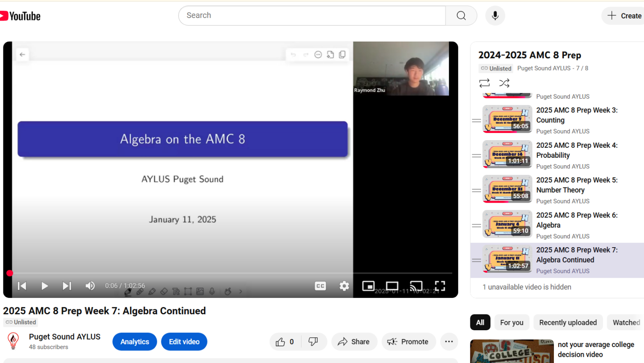Enable miniplayer mode
The width and height of the screenshot is (644, 363).
(x=368, y=286)
